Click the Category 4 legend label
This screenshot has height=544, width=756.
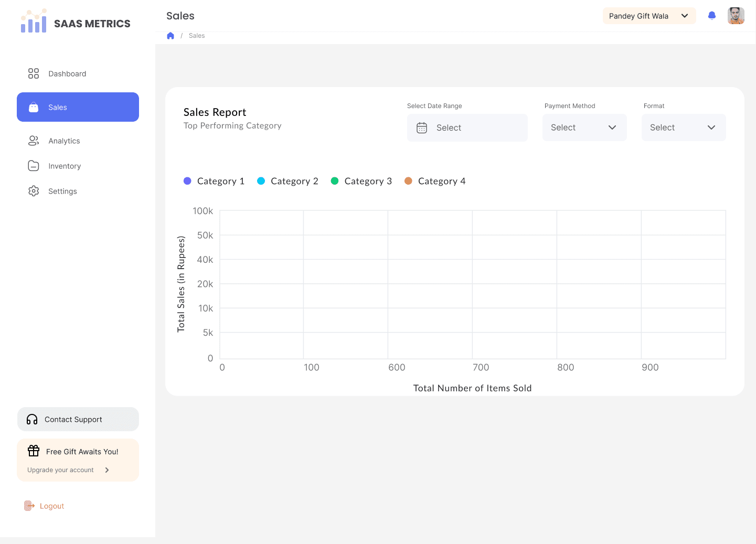pos(442,181)
